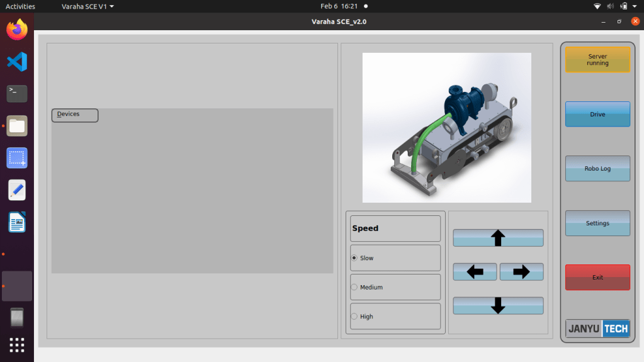Open the Robo Log panel

click(x=597, y=169)
